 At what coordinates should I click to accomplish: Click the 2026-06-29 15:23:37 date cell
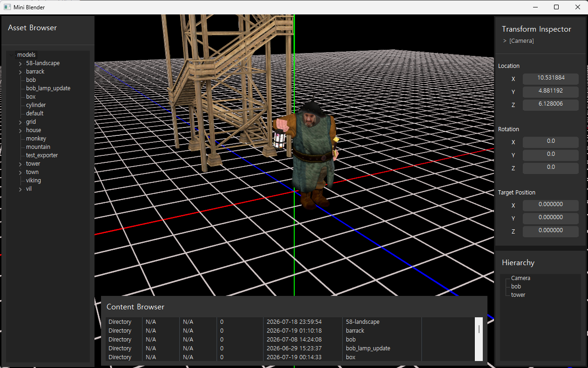[294, 348]
